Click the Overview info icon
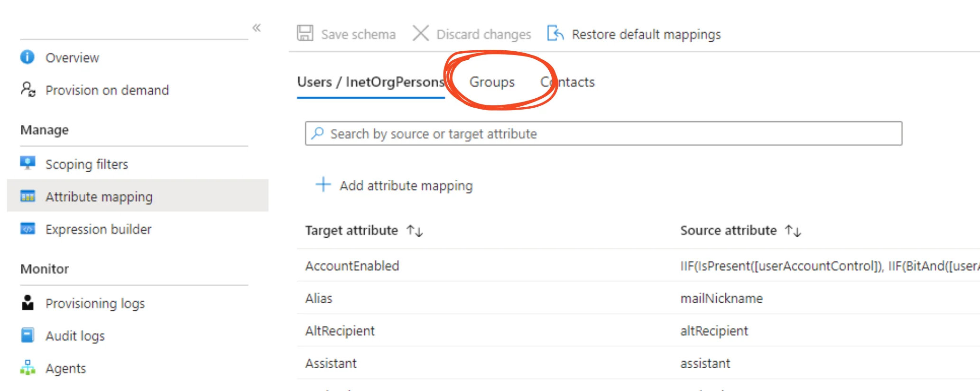This screenshot has height=391, width=980. coord(28,57)
